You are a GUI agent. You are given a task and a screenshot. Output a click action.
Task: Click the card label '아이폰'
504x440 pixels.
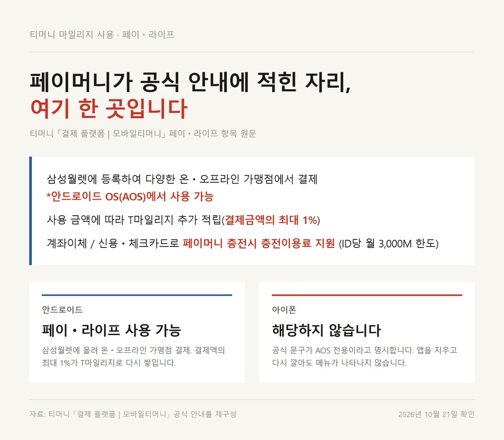point(284,309)
